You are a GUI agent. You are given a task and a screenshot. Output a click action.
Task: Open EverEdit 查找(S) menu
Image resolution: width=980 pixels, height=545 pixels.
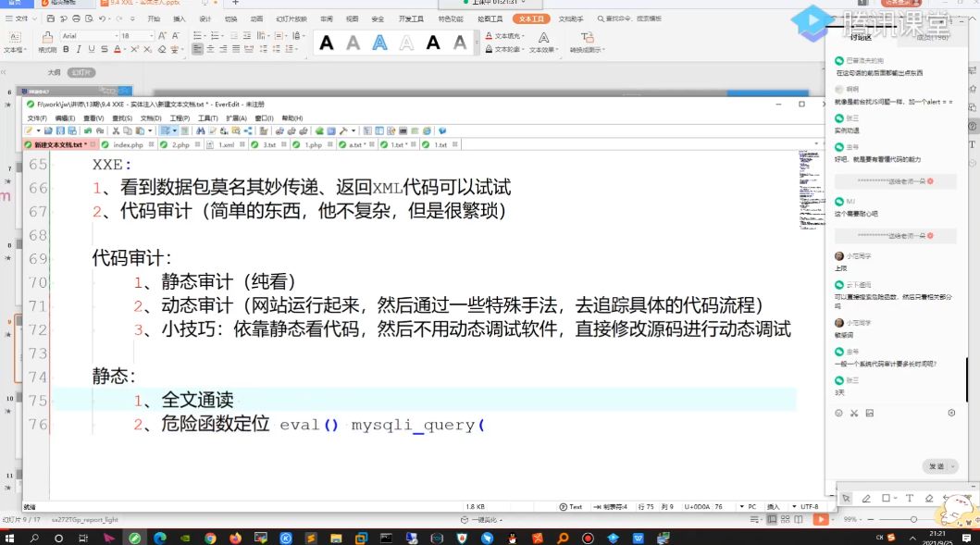click(122, 118)
